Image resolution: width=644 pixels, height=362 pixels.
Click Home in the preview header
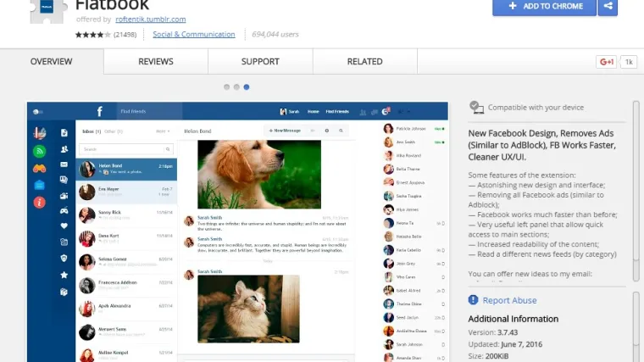click(313, 111)
